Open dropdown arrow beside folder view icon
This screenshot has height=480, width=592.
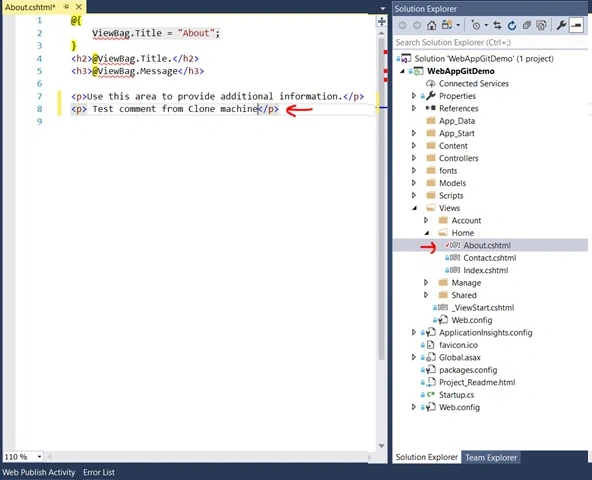tap(458, 25)
